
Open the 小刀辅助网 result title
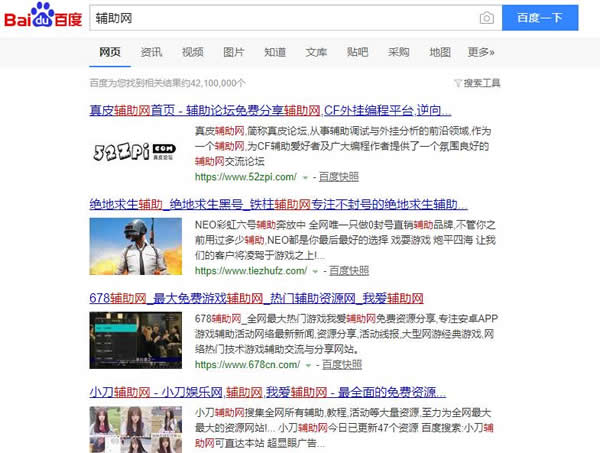pyautogui.click(x=267, y=392)
